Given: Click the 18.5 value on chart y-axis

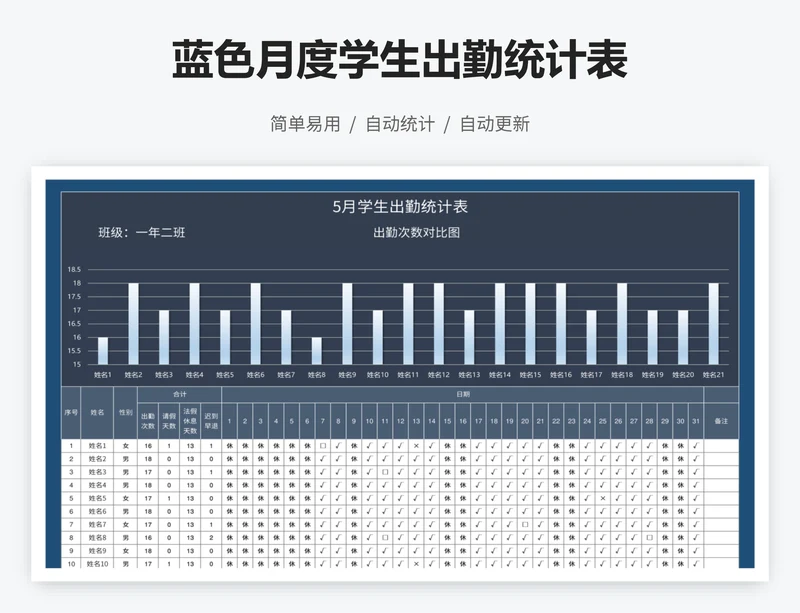Looking at the screenshot, I should (x=74, y=269).
